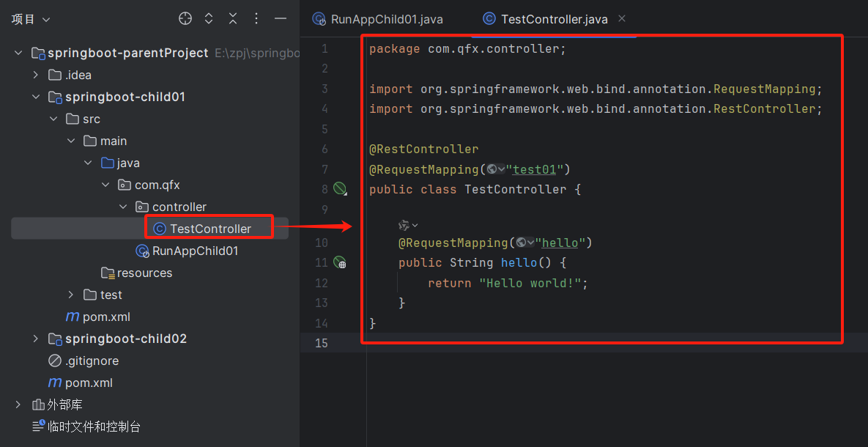This screenshot has width=868, height=447.
Task: Click the Maven icon of child01 pom.xml
Action: pyautogui.click(x=72, y=317)
